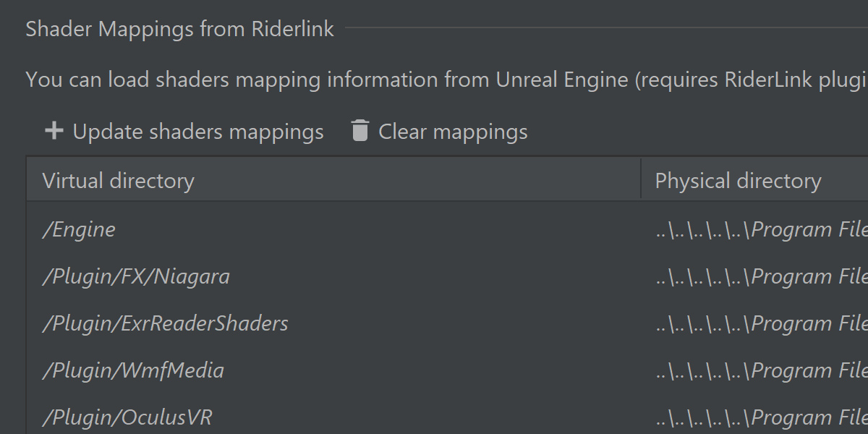Sort by the Virtual directory column header
The image size is (868, 434).
pyautogui.click(x=119, y=180)
